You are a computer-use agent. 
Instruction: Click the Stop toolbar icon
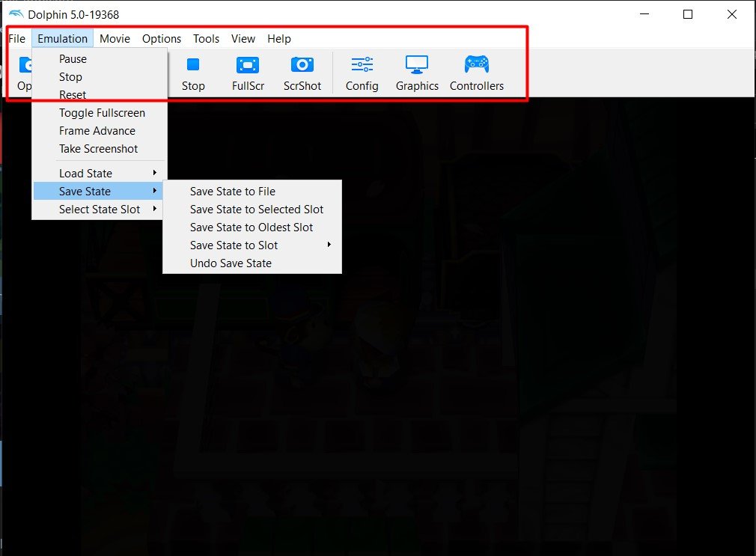click(193, 64)
